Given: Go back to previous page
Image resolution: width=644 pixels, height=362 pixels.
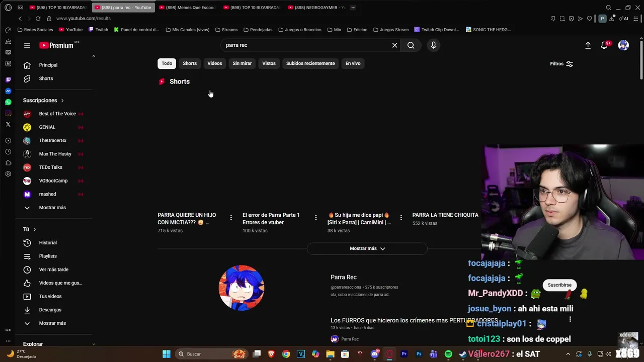Looking at the screenshot, I should click(x=20, y=19).
